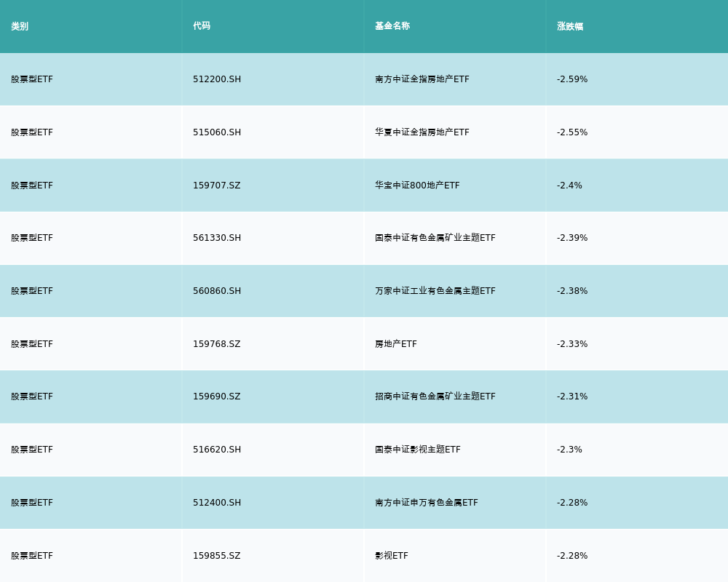
Task: Click fund name 招商中证有色金属矿业主题ETF
Action: [x=435, y=396]
